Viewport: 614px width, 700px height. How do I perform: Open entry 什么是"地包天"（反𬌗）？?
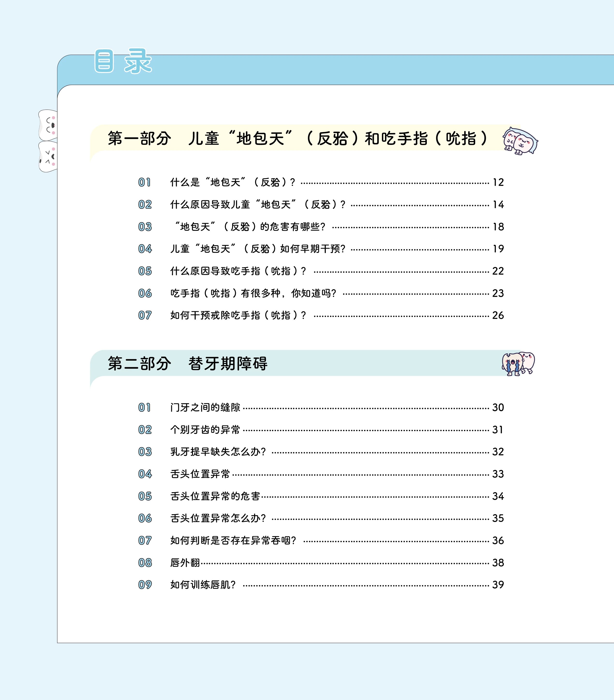233,182
